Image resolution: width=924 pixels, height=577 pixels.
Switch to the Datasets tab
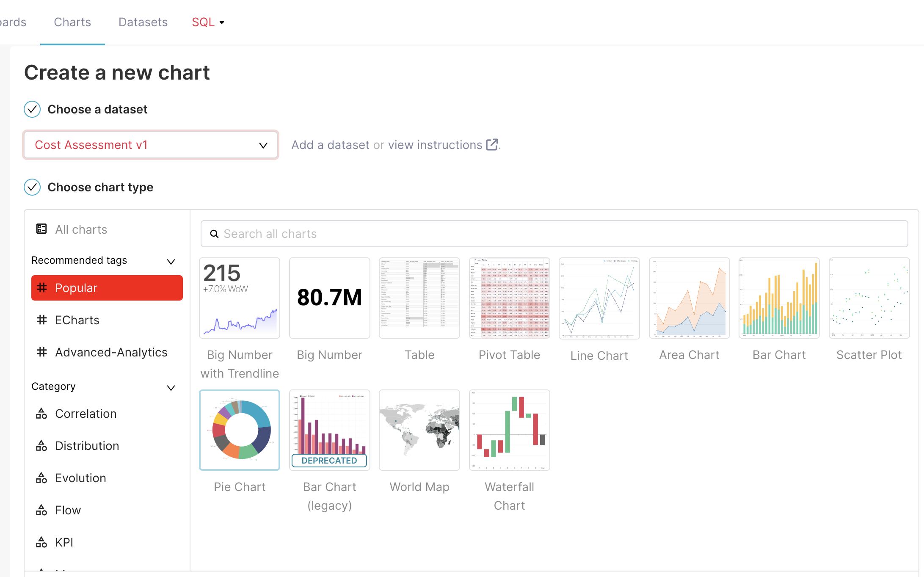pyautogui.click(x=143, y=22)
